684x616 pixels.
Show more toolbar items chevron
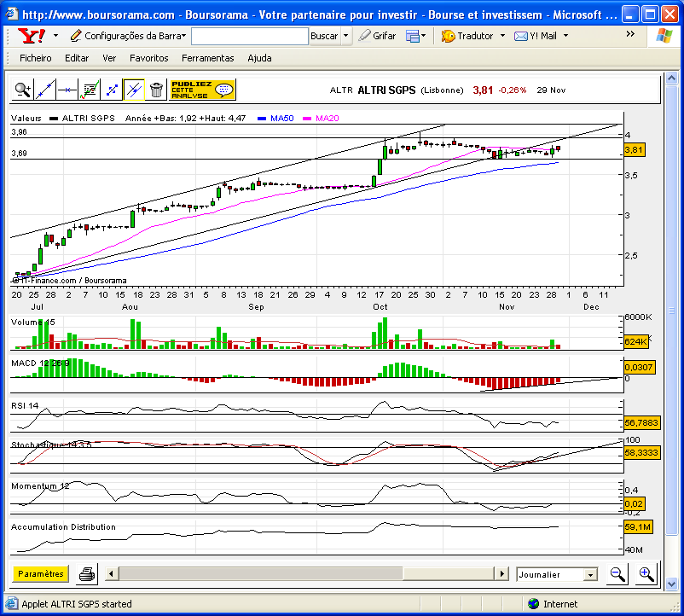(x=630, y=34)
